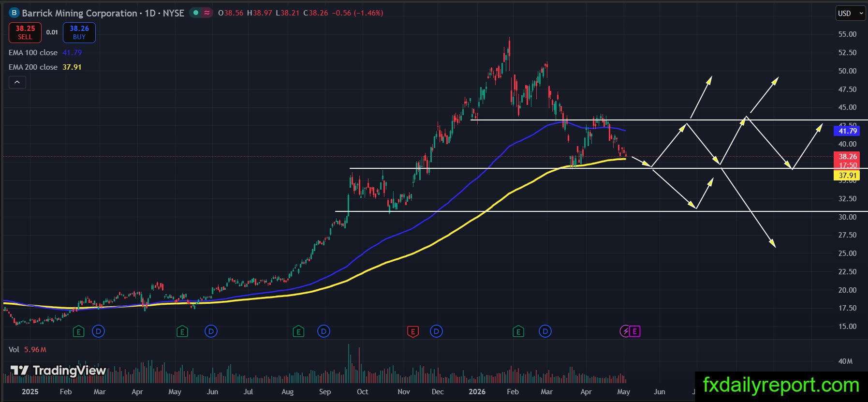This screenshot has height=402, width=868.
Task: Open the dividend marker near December 2025
Action: [436, 331]
